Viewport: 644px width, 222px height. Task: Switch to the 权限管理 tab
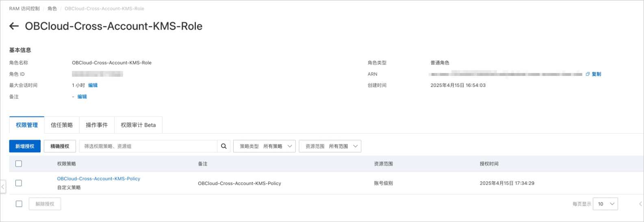27,125
